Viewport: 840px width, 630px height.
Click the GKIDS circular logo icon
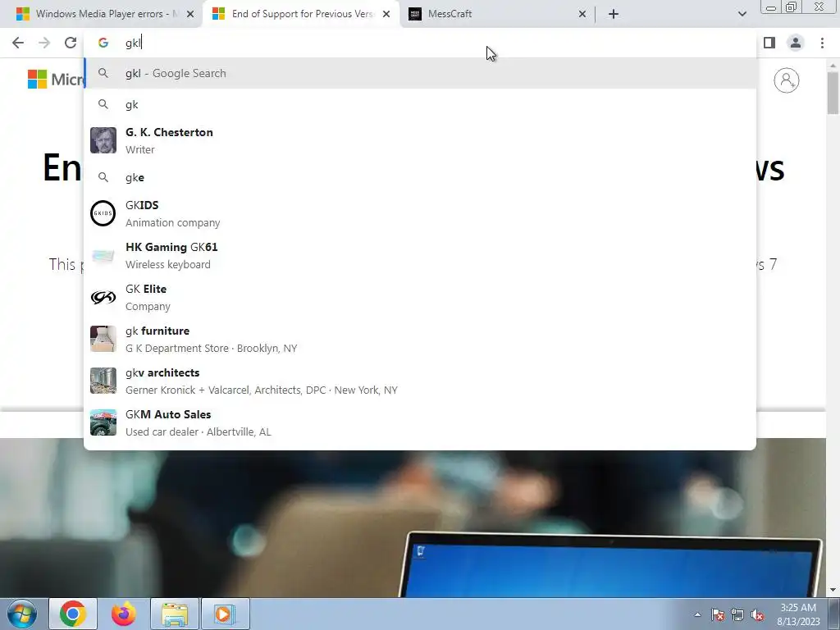tap(103, 213)
